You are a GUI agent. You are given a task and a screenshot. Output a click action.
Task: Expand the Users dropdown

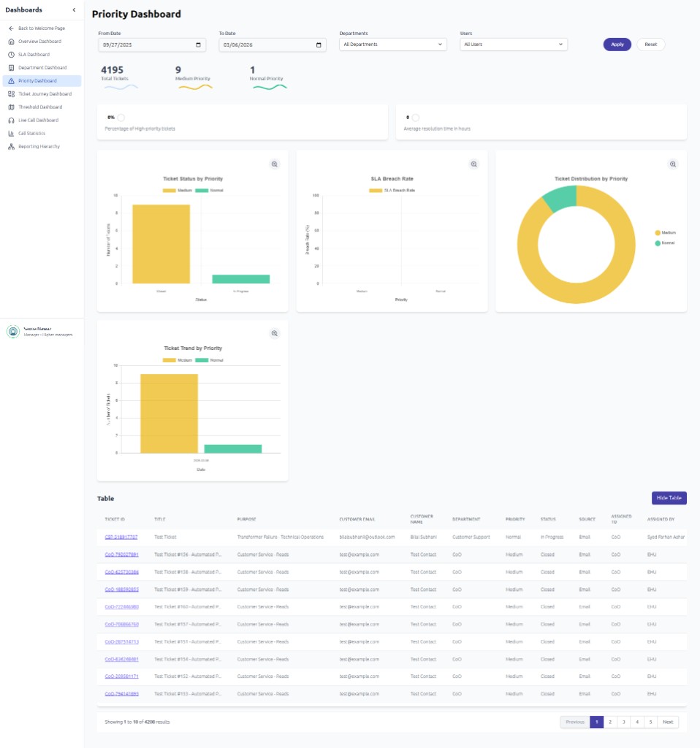513,45
